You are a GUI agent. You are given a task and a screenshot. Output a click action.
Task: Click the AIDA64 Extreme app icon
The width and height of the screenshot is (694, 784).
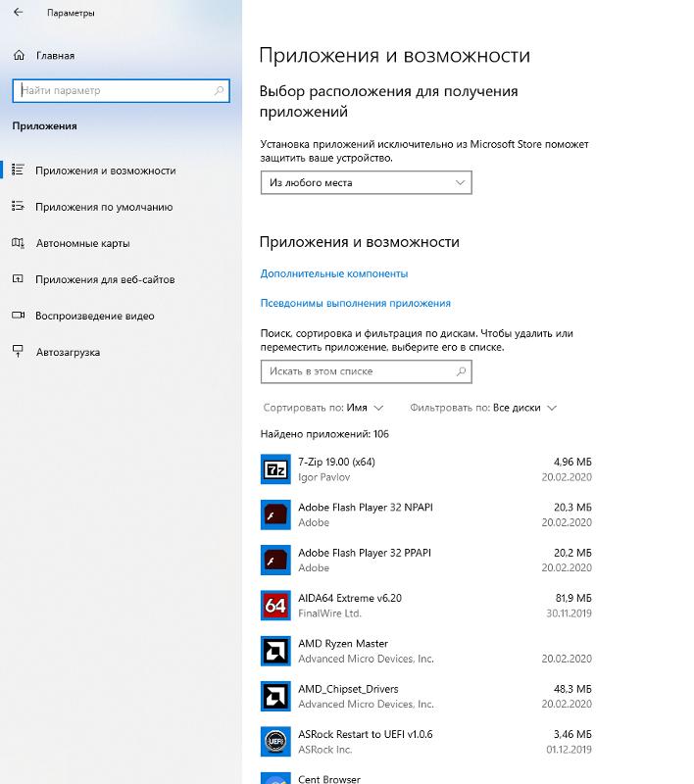275,606
